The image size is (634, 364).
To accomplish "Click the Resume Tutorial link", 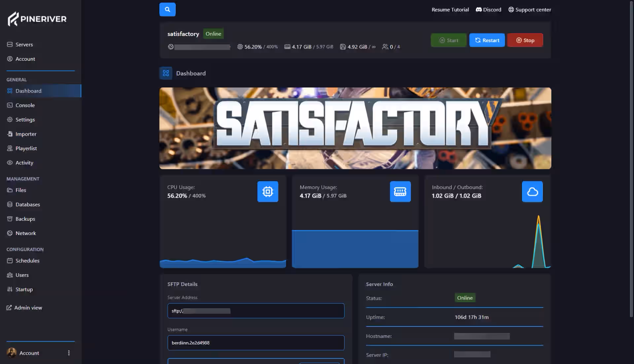I will (x=450, y=10).
